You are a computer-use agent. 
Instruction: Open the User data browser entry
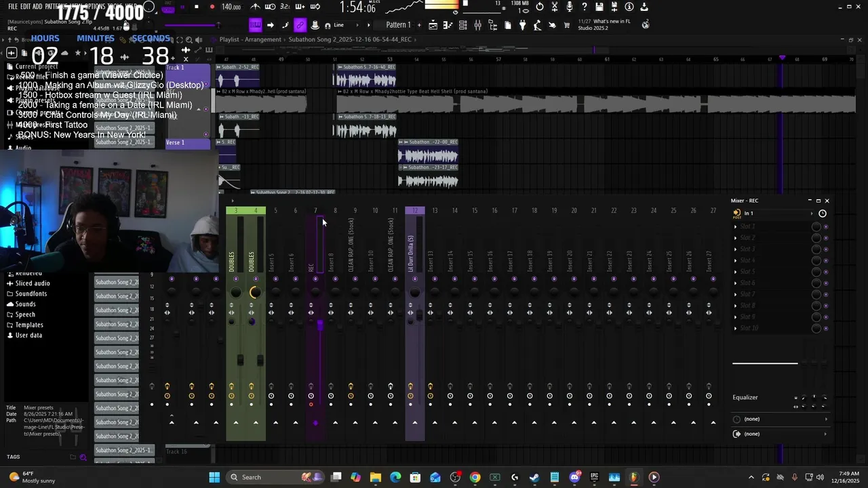[28, 335]
